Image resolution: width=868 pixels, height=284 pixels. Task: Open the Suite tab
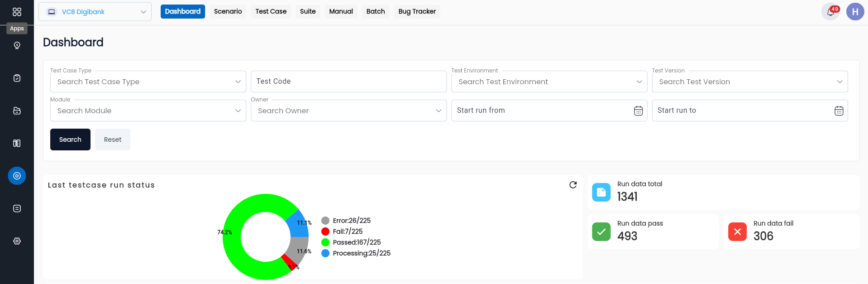point(308,11)
